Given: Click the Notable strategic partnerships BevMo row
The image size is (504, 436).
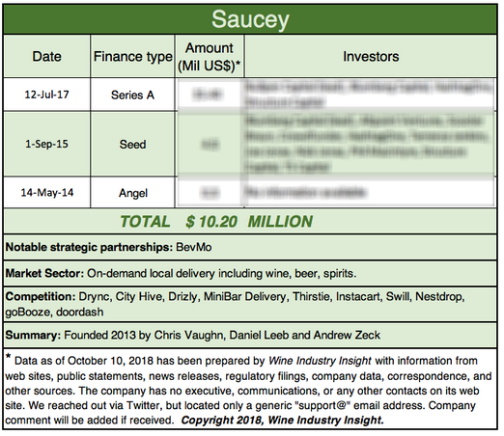Looking at the screenshot, I should coord(250,247).
